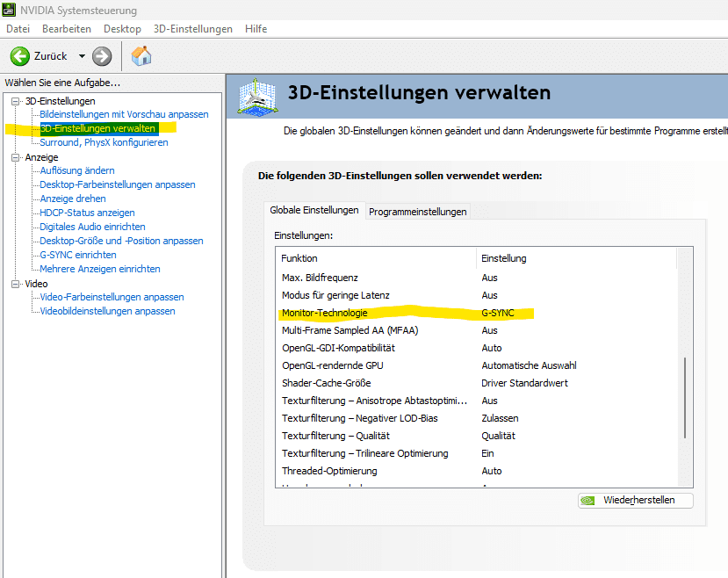The height and width of the screenshot is (578, 728).
Task: Click the Wiederherstellen button
Action: click(636, 501)
